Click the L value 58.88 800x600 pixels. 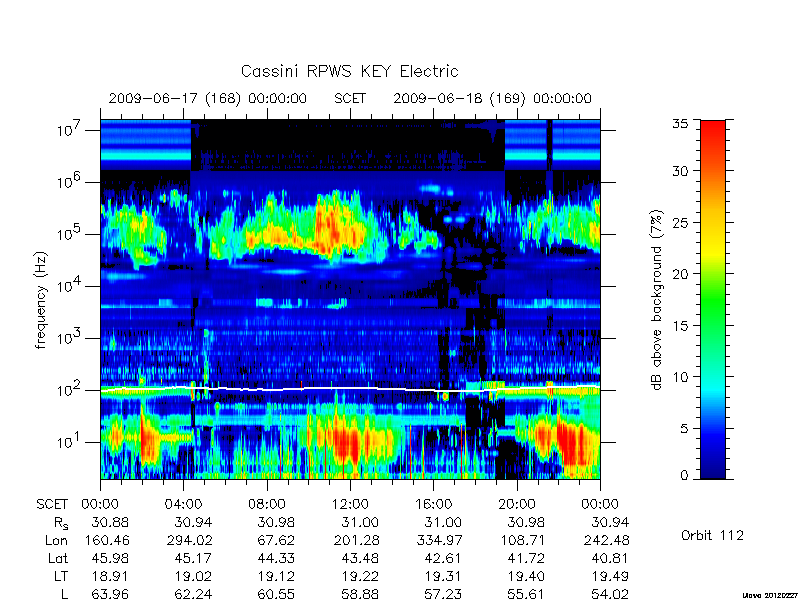click(360, 594)
